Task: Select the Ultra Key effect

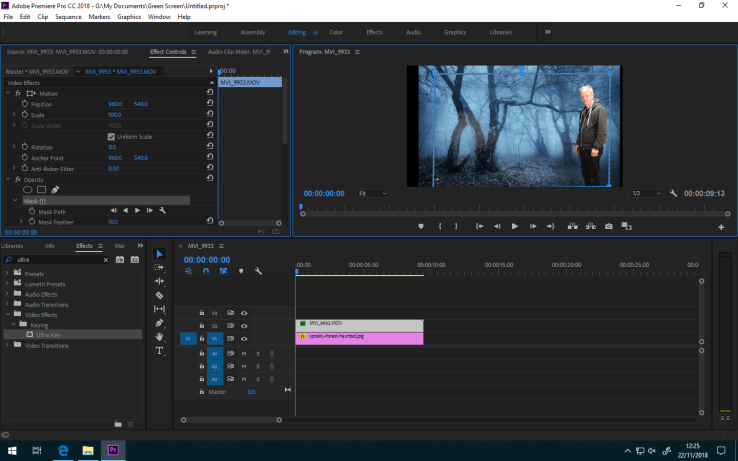Action: (x=48, y=335)
